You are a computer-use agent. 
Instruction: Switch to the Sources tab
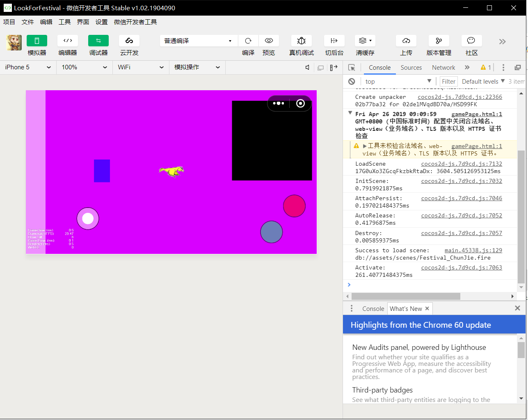pyautogui.click(x=411, y=68)
